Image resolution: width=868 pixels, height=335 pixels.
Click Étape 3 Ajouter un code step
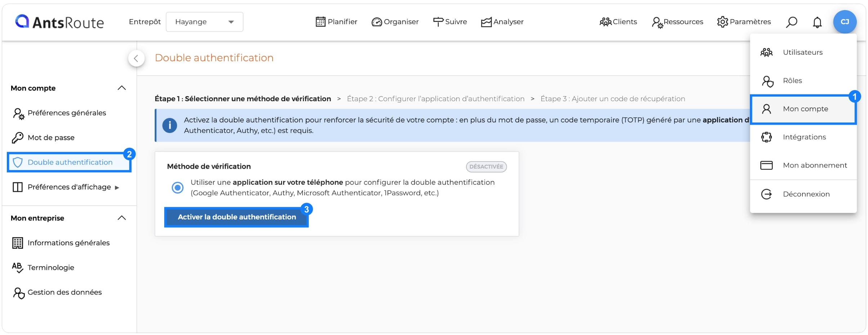coord(613,99)
